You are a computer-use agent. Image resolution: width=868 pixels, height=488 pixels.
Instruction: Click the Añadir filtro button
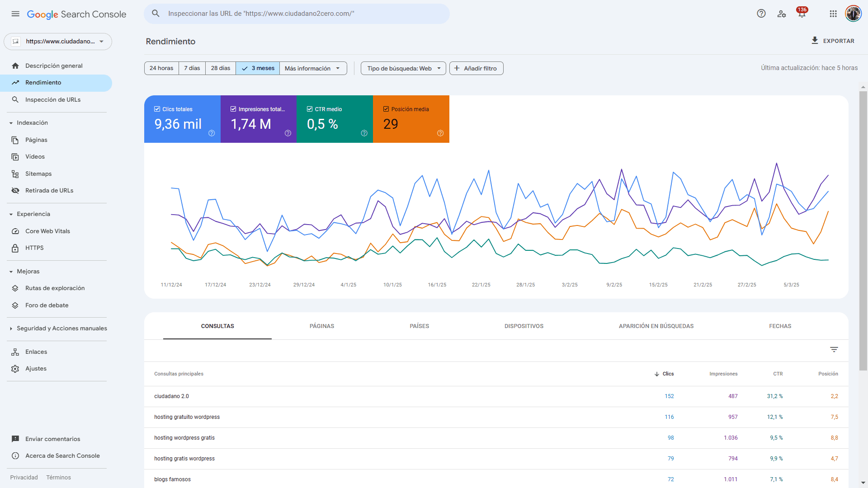476,68
